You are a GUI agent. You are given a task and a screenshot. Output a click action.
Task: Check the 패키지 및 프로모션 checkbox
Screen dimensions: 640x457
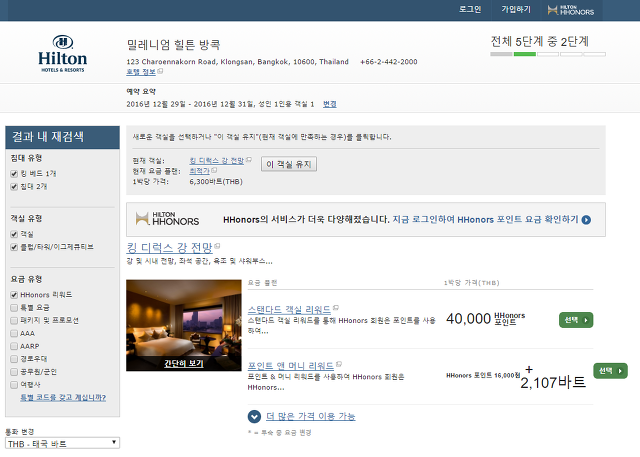(x=14, y=321)
